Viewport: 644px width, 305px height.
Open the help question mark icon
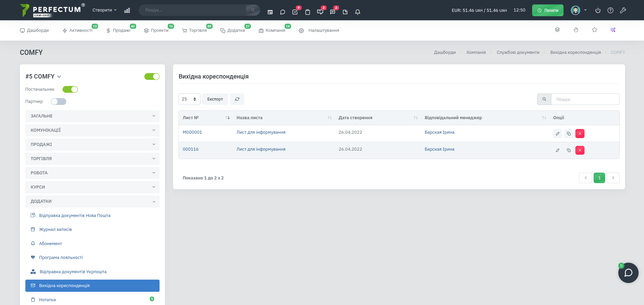click(611, 10)
